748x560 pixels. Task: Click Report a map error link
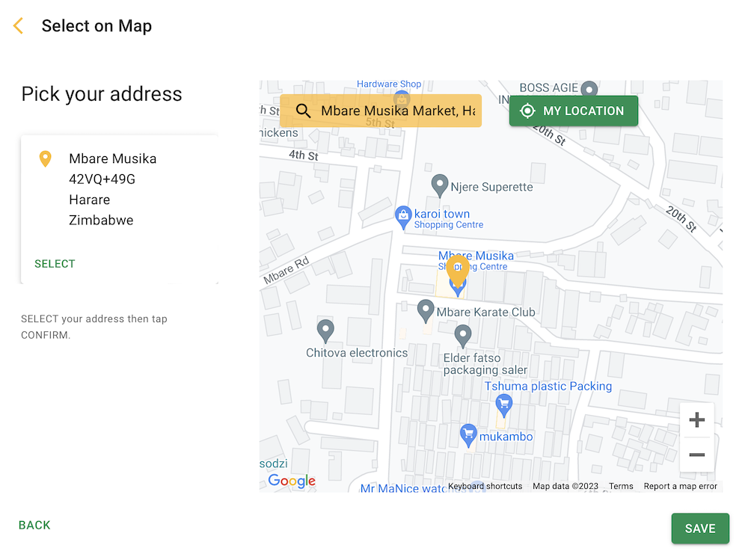tap(680, 486)
